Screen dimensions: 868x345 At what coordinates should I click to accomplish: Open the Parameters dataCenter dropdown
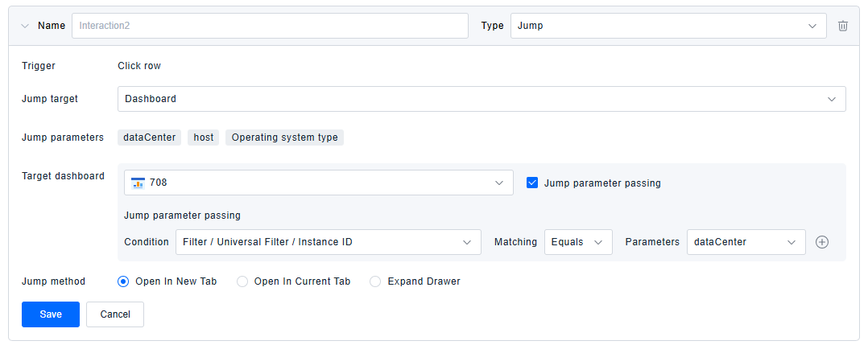(x=745, y=242)
